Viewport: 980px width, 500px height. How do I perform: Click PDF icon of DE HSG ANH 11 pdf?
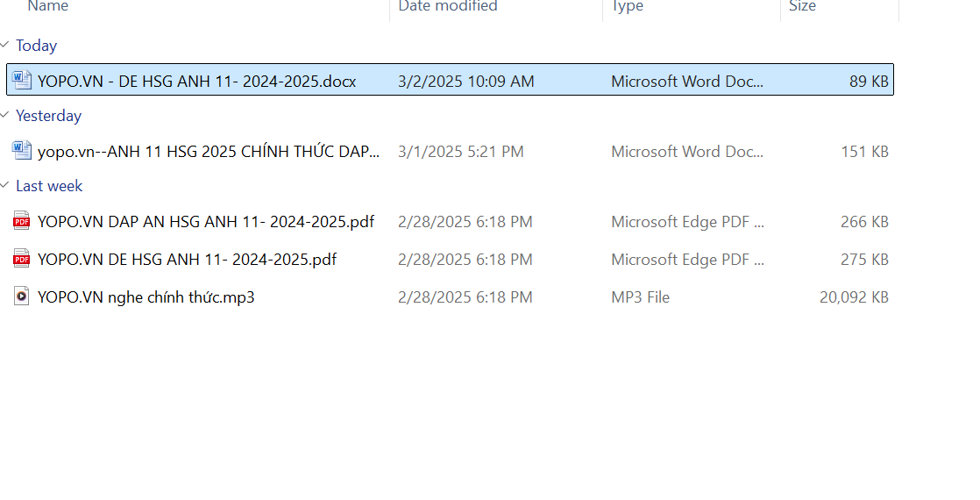click(22, 259)
